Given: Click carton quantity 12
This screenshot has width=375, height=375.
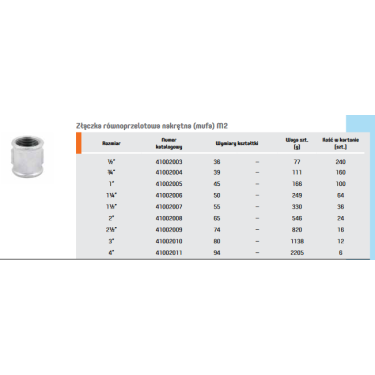Looking at the screenshot, I should click(341, 241).
